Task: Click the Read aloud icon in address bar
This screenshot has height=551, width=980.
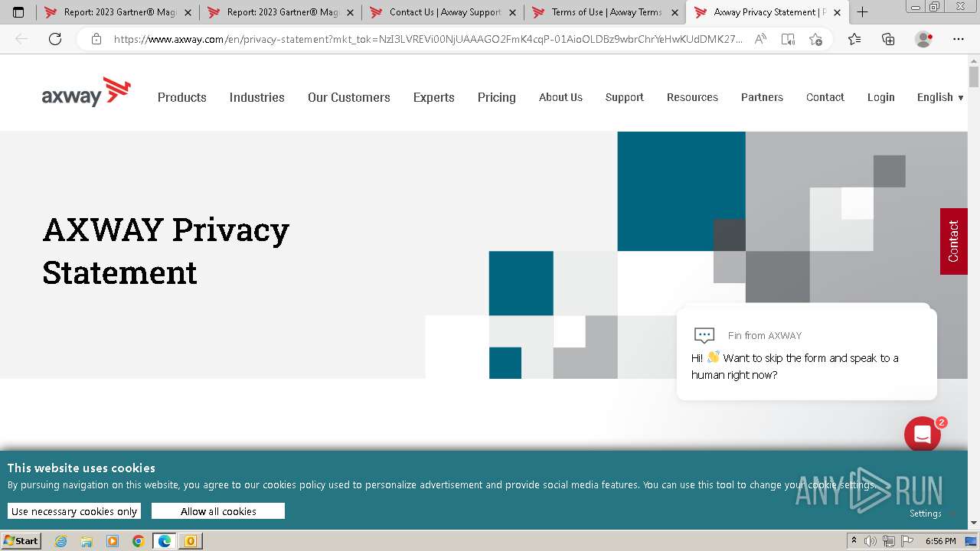Action: (760, 39)
